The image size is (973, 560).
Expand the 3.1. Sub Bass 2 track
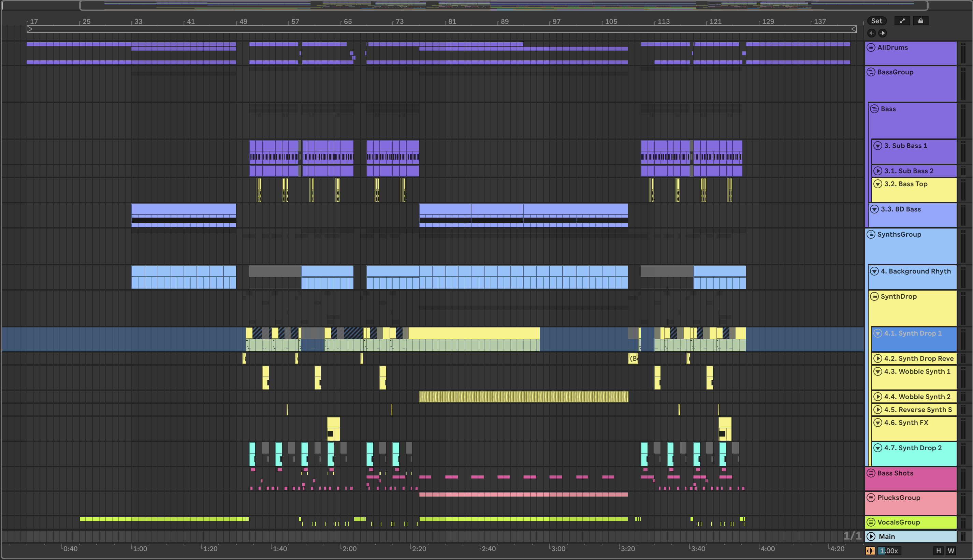coord(877,171)
